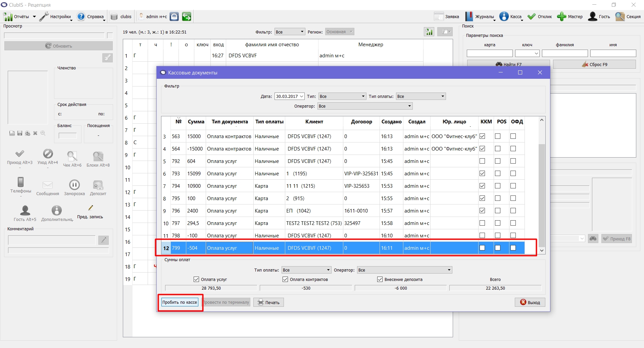Open the Оператор filter dropdown
The height and width of the screenshot is (348, 644).
pyautogui.click(x=365, y=106)
